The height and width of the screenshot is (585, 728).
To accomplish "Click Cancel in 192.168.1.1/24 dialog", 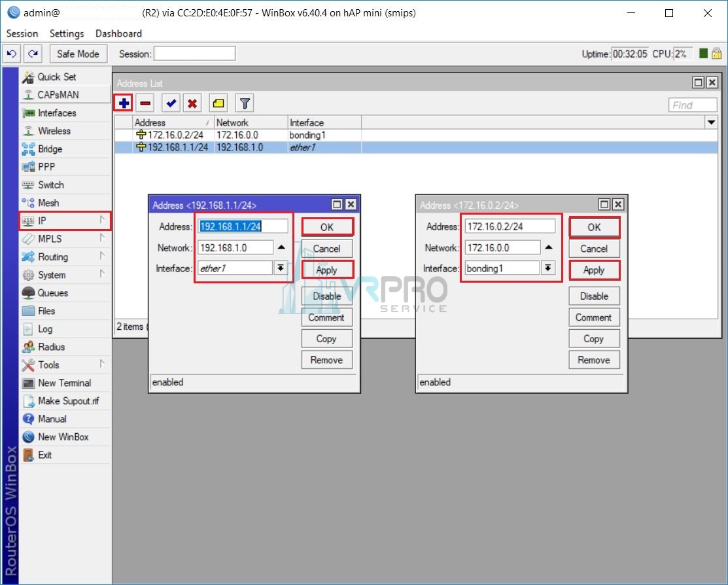I will coord(327,249).
